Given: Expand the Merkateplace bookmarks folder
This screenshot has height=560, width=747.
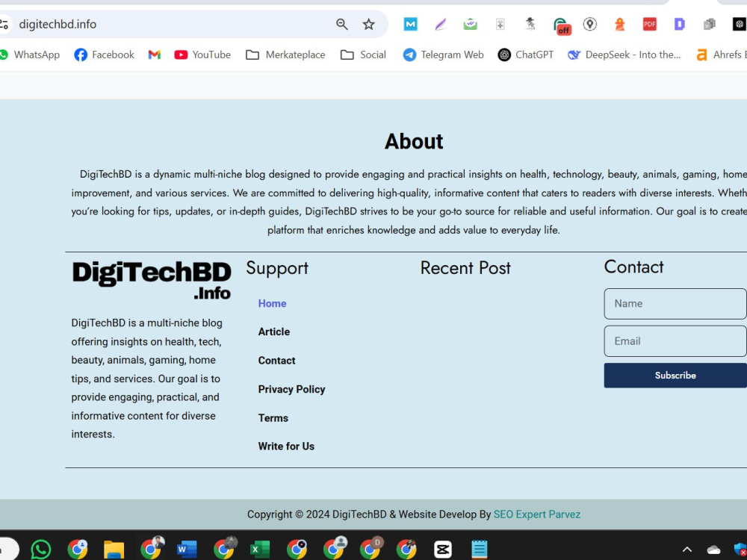Looking at the screenshot, I should pyautogui.click(x=285, y=54).
